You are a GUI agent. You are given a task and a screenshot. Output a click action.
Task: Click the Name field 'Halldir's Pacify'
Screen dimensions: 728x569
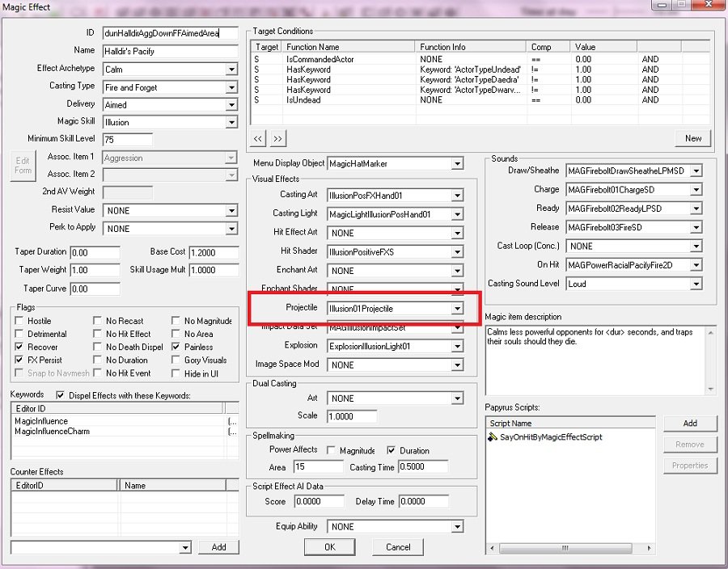pos(170,52)
